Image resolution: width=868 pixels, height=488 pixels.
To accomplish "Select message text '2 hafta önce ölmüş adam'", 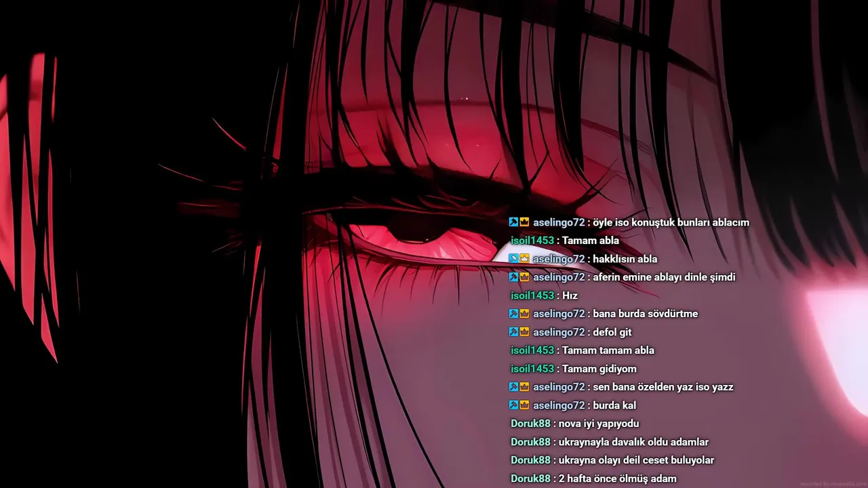I will [617, 479].
